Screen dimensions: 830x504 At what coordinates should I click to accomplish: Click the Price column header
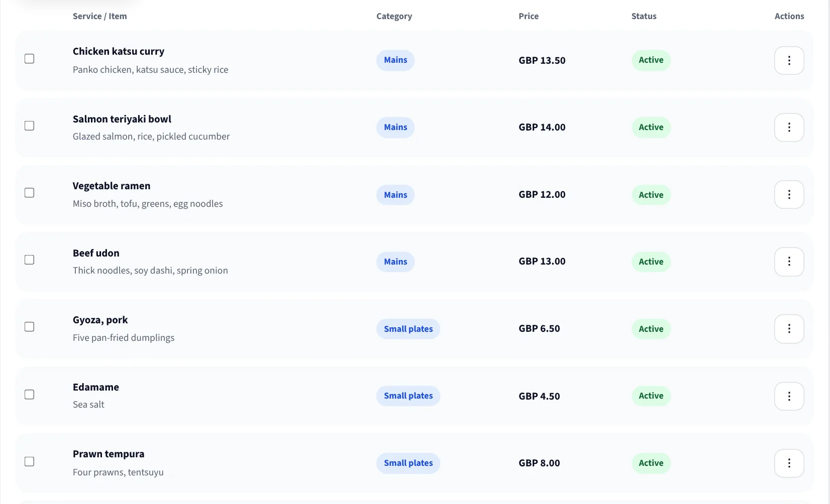point(529,16)
